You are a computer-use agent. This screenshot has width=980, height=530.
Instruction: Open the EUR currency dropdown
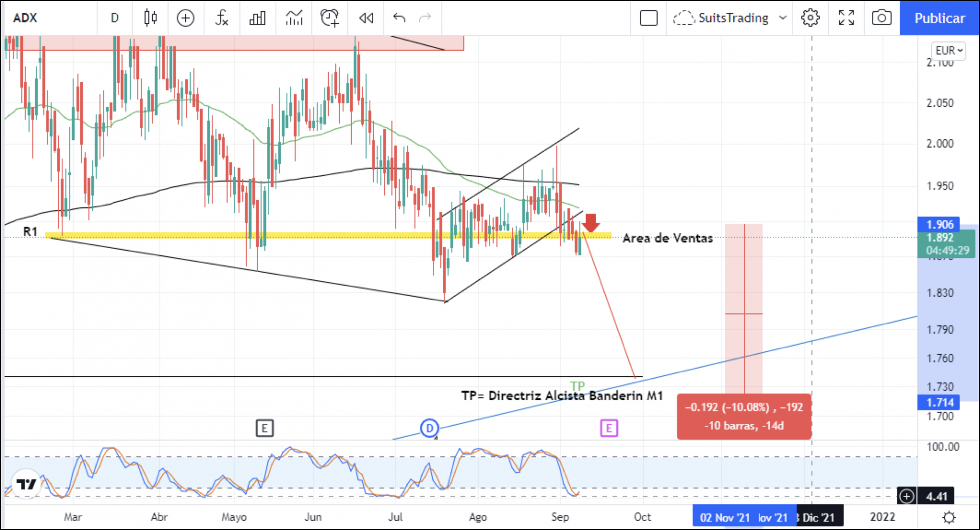[949, 51]
